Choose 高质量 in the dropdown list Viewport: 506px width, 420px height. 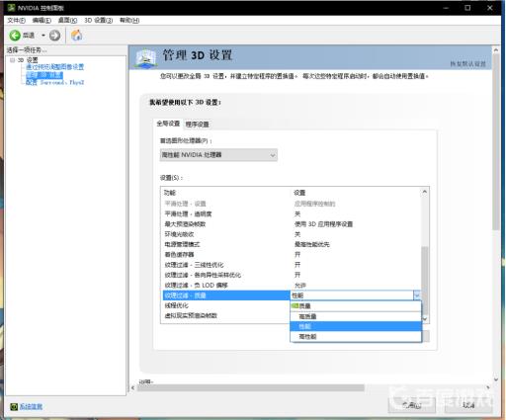point(356,316)
